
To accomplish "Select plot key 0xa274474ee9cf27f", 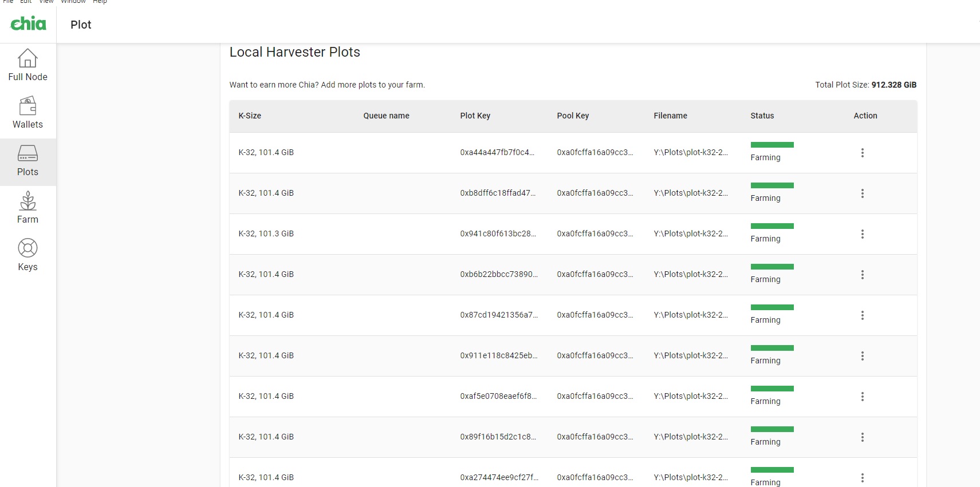I will click(x=499, y=477).
